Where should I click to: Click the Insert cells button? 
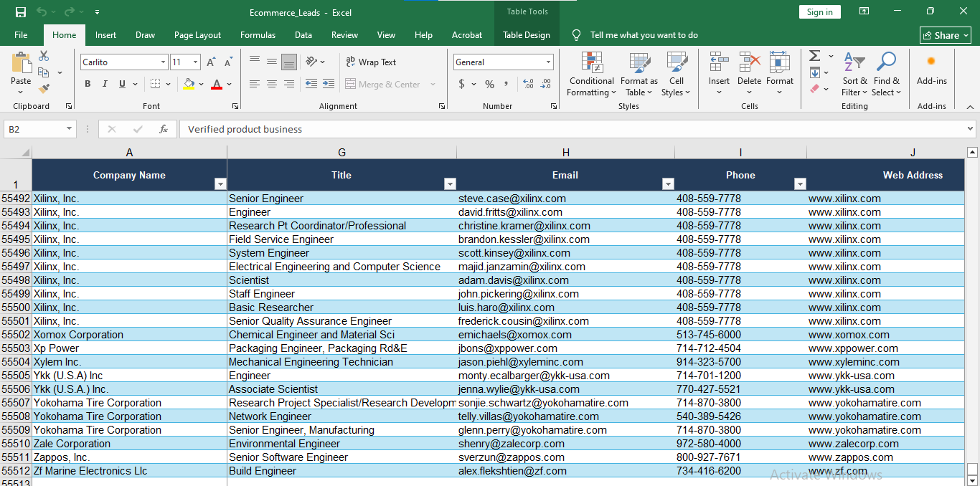tap(719, 74)
